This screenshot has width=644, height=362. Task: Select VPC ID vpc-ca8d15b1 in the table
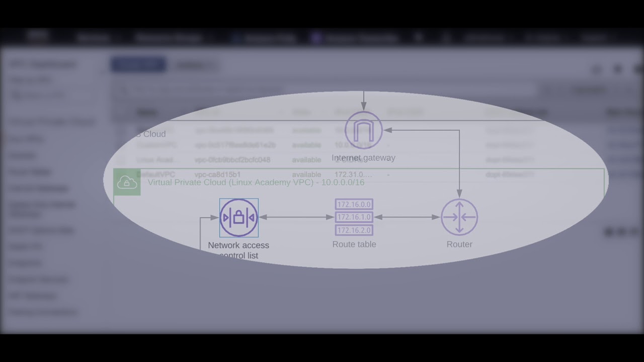218,174
